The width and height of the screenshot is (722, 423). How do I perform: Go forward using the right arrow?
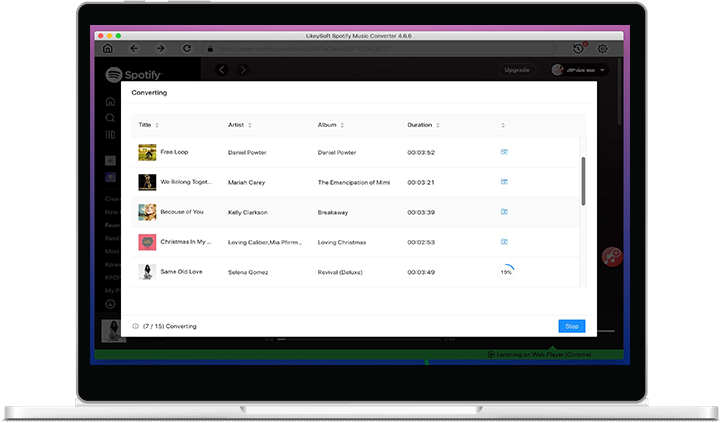pos(160,48)
